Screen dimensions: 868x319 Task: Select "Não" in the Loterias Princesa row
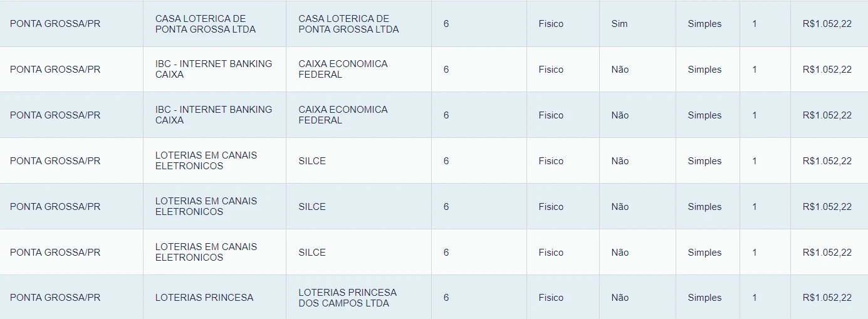[x=620, y=298]
